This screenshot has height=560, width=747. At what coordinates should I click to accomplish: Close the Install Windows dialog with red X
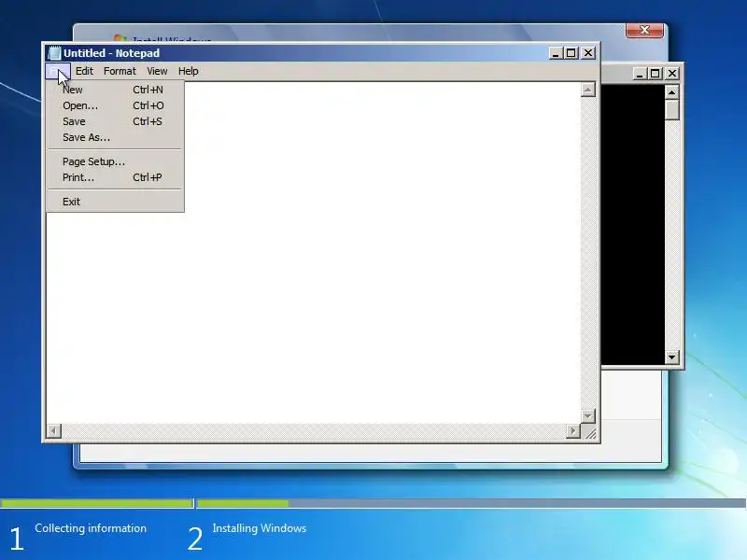(x=644, y=30)
